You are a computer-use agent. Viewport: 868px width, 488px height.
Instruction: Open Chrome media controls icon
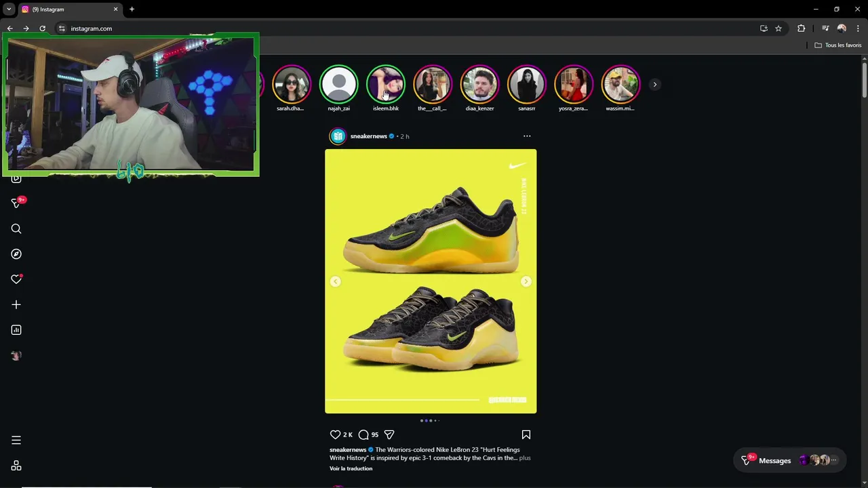pos(825,28)
